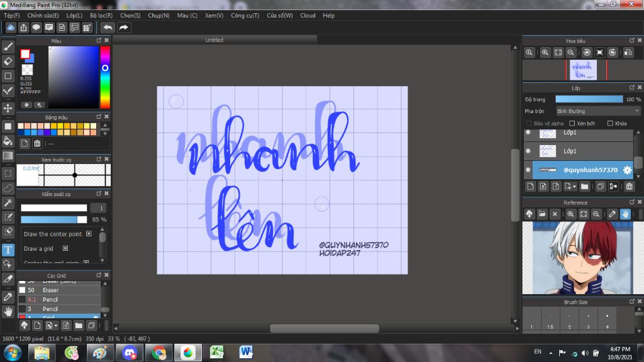644x362 pixels.
Task: Click the Undo arrow in toolbar
Action: (x=108, y=28)
